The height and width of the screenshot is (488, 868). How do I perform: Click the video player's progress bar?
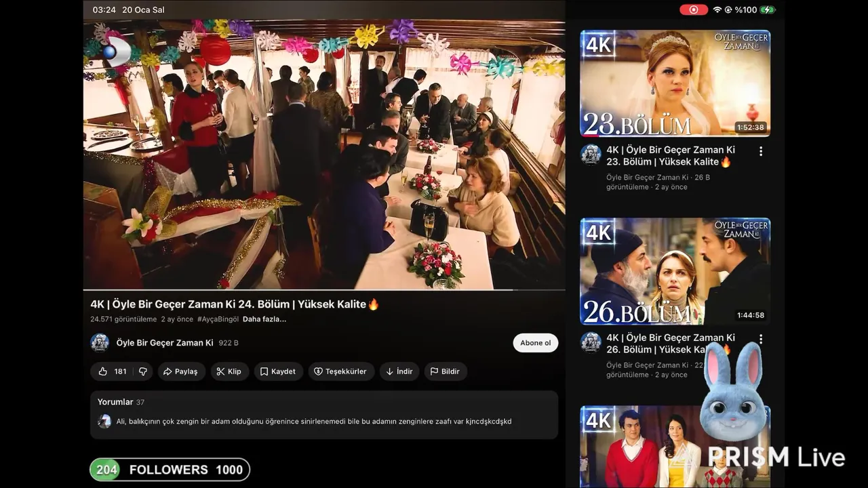[324, 289]
